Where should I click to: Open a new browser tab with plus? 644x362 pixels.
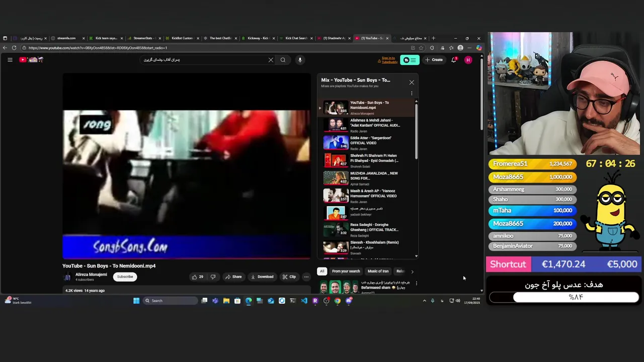point(434,38)
